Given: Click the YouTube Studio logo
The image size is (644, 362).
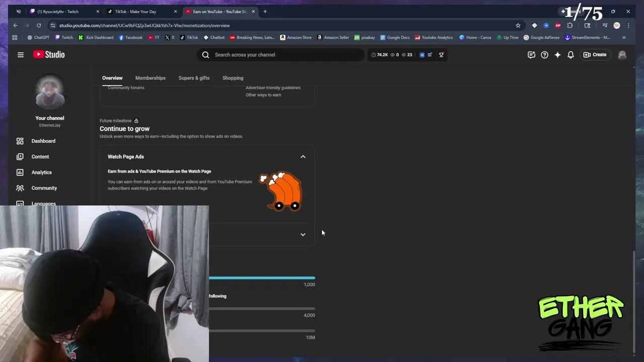Looking at the screenshot, I should pos(49,54).
